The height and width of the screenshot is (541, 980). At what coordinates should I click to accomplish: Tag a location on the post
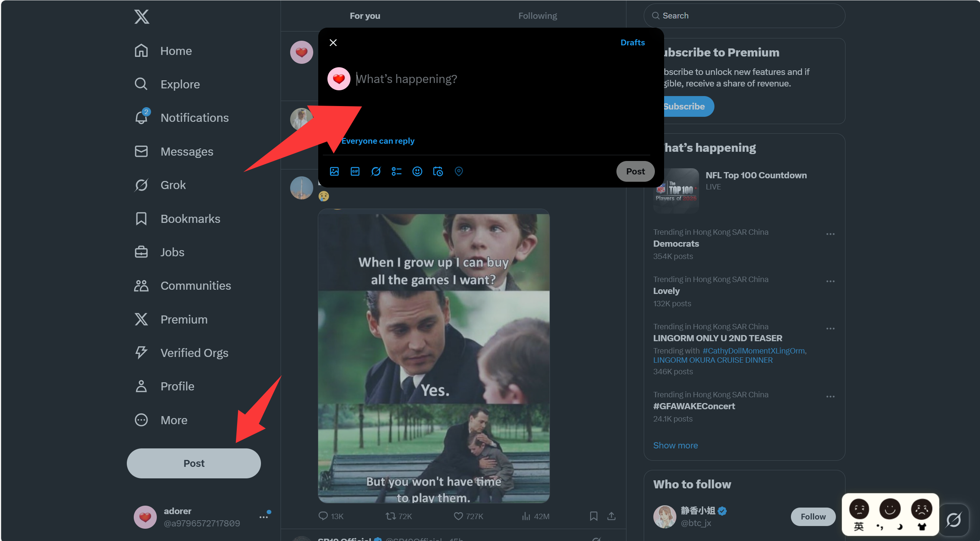(458, 171)
